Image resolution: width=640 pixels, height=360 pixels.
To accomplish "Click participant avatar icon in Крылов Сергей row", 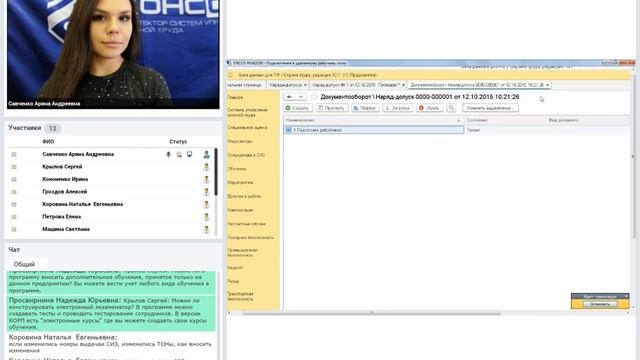I will coord(207,167).
